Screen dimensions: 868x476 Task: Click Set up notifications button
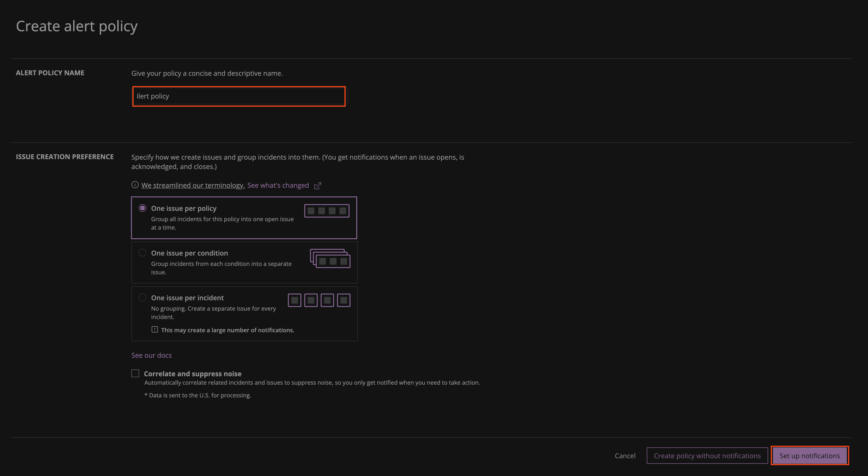point(809,456)
